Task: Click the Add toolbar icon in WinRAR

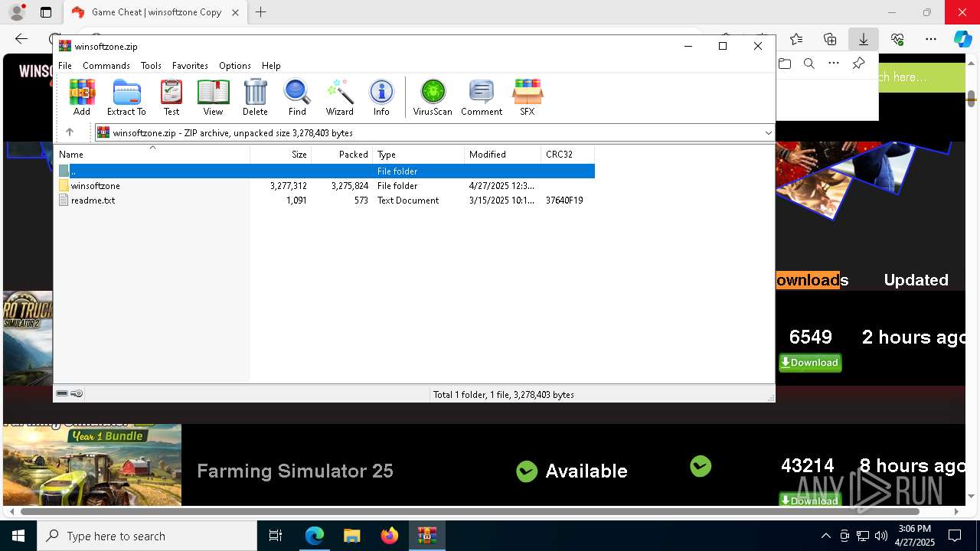Action: click(x=82, y=97)
